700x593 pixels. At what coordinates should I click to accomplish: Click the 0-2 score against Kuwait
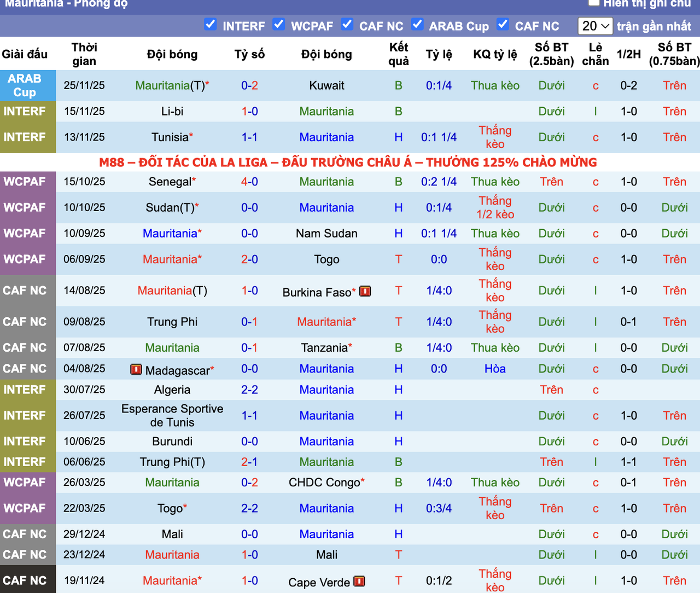tap(249, 85)
